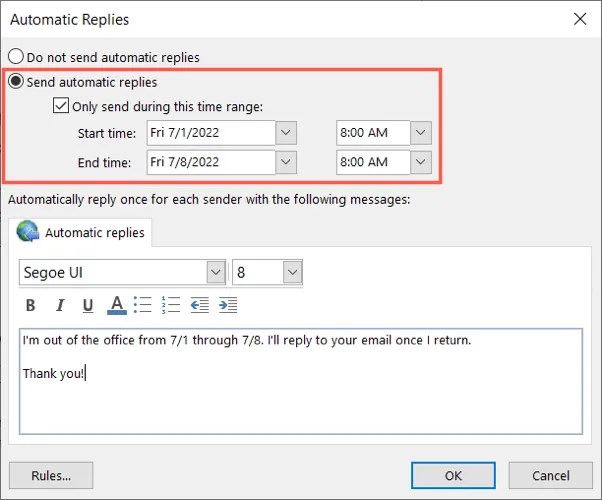This screenshot has width=602, height=500.
Task: Click the Segoe UI font name field
Action: [113, 272]
